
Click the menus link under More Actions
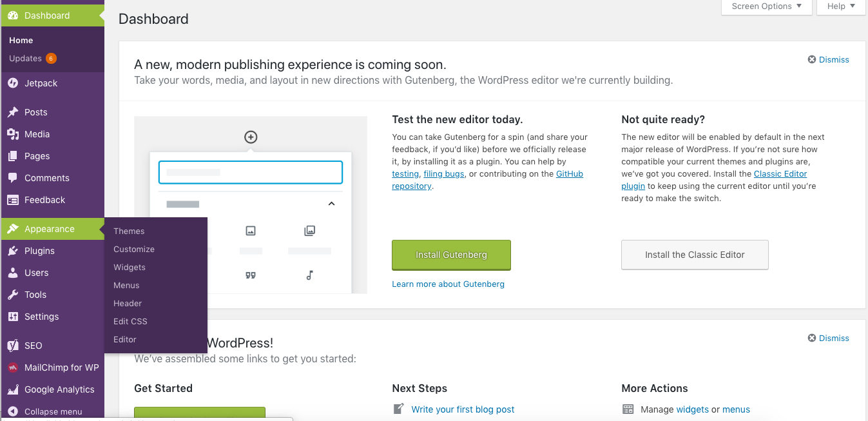[736, 409]
